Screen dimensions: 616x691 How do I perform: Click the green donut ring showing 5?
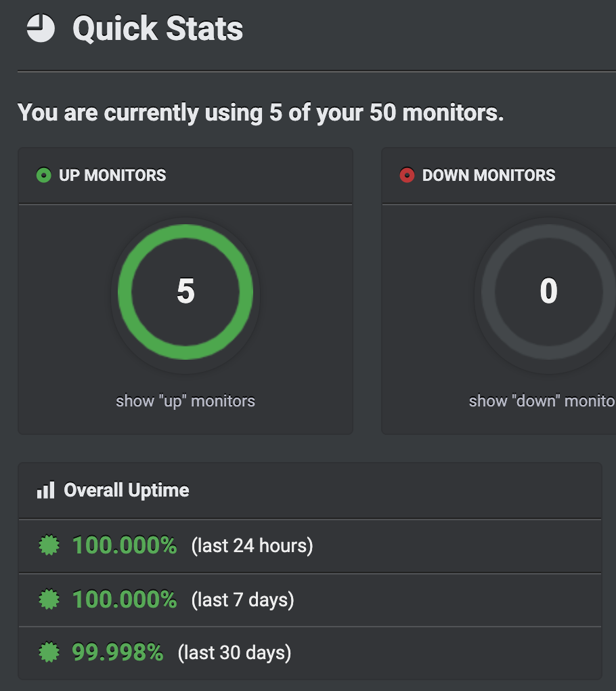coord(125,291)
